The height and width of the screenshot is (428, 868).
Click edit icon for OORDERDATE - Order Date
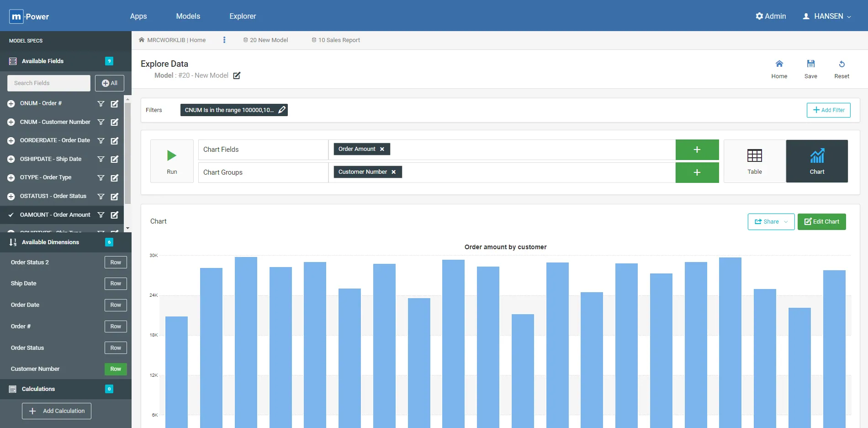point(115,141)
